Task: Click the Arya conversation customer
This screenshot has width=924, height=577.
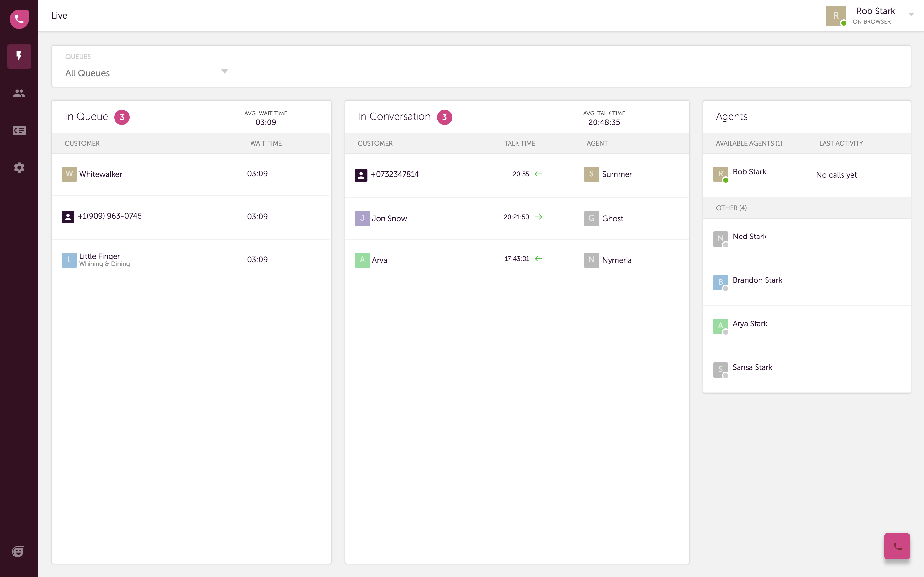Action: 380,260
